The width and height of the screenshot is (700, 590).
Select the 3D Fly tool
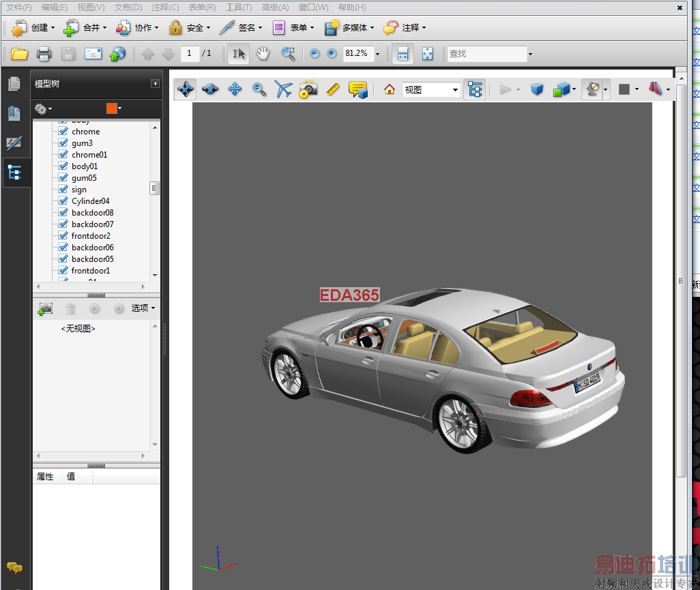[x=283, y=89]
